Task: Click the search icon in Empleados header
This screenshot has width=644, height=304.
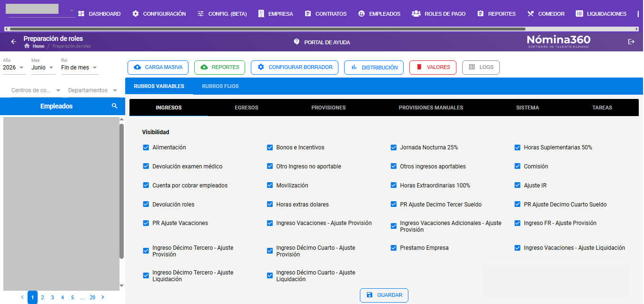Action: point(114,106)
